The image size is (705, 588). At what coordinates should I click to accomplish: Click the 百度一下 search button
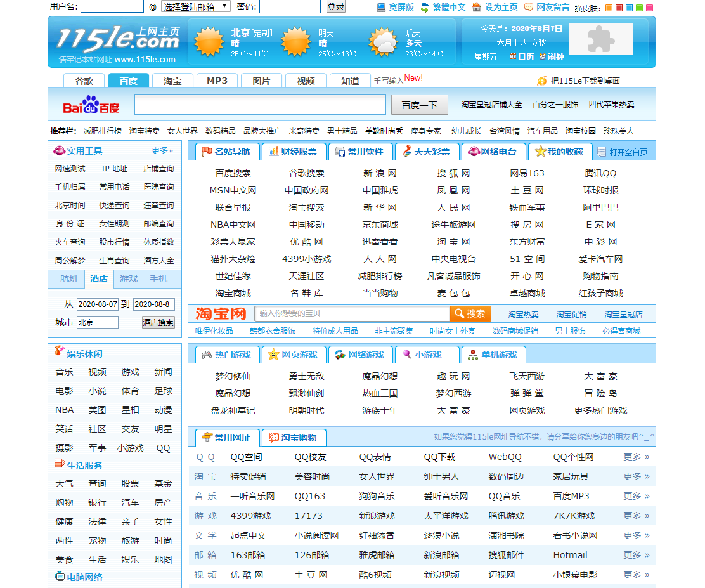tap(420, 105)
